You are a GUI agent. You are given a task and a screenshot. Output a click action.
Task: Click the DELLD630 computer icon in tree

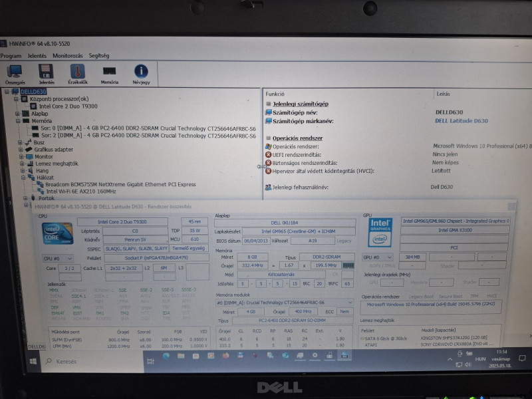coord(15,92)
